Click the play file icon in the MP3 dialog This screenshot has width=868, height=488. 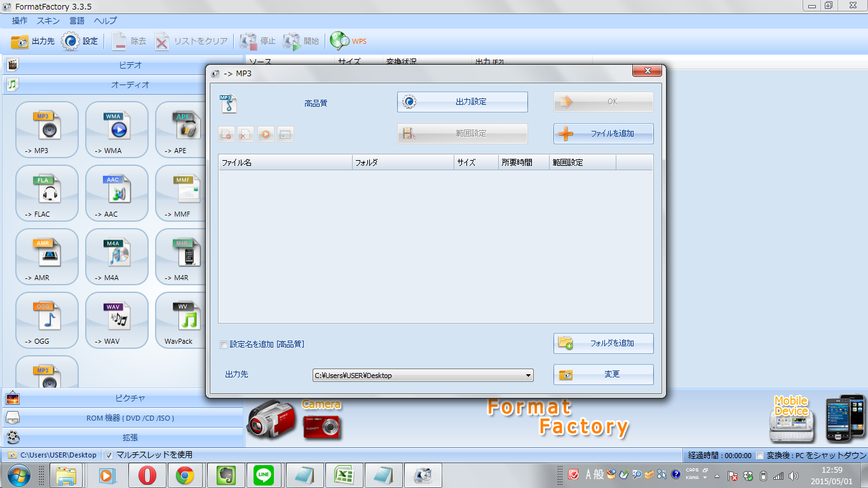click(x=266, y=134)
